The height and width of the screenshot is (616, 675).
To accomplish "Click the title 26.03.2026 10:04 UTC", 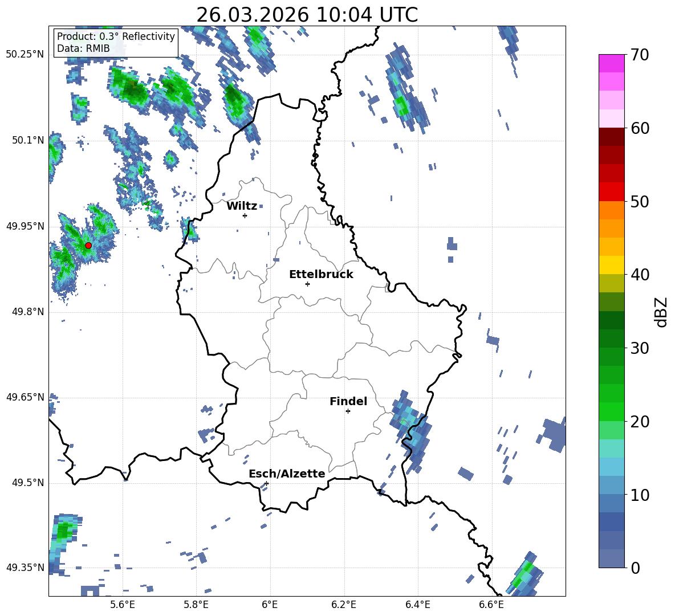I will 307,15.
